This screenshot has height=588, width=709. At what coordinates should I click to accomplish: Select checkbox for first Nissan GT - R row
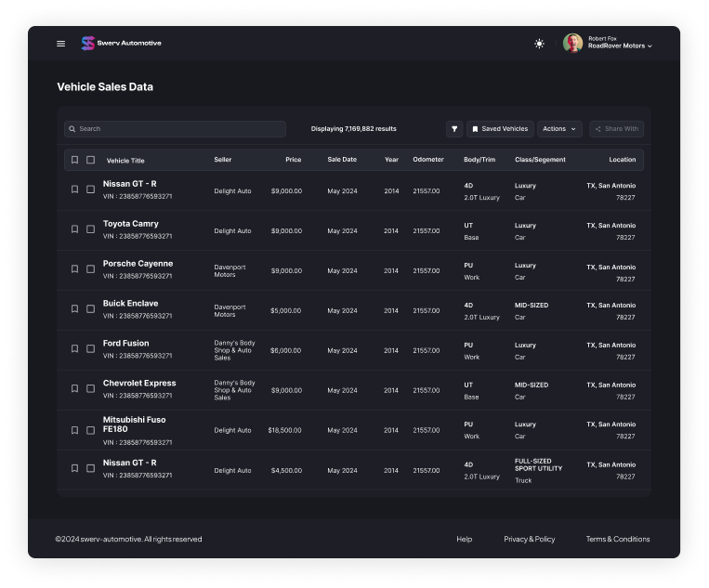(90, 189)
